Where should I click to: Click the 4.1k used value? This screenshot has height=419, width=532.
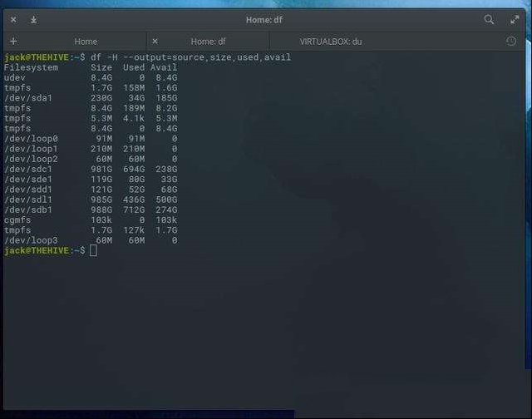coord(134,118)
